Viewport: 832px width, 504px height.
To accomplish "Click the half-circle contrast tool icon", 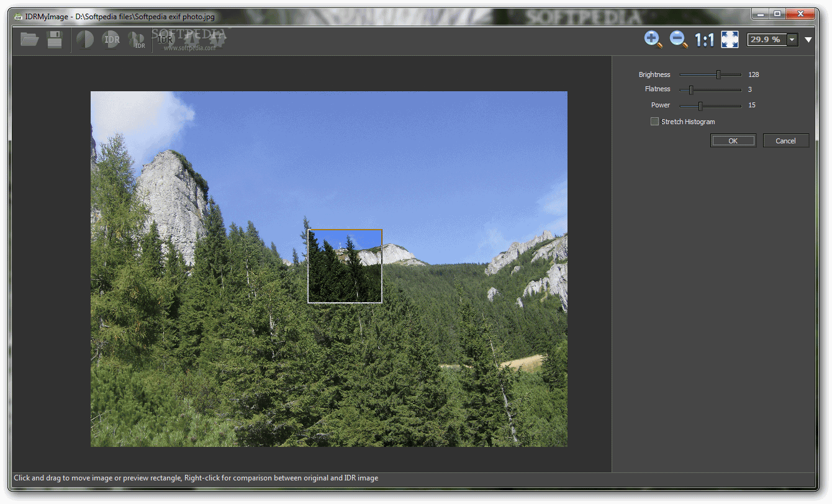I will pyautogui.click(x=84, y=40).
